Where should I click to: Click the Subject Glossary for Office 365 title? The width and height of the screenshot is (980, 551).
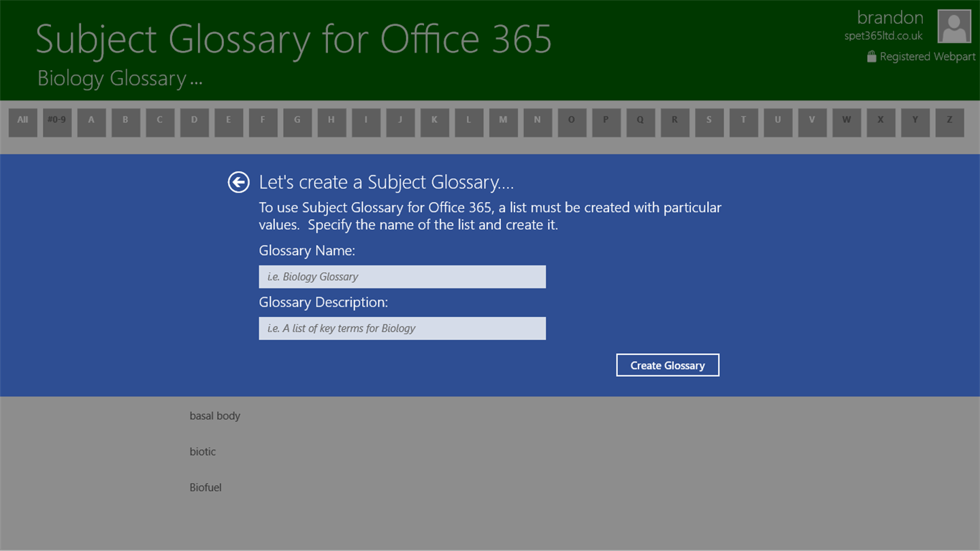tap(294, 39)
